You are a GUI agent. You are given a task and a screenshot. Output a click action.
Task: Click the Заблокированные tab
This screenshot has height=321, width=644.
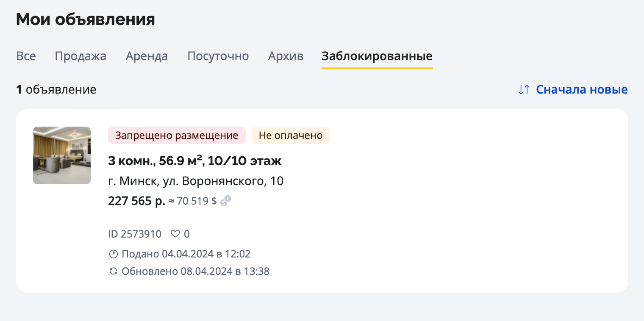(x=377, y=56)
